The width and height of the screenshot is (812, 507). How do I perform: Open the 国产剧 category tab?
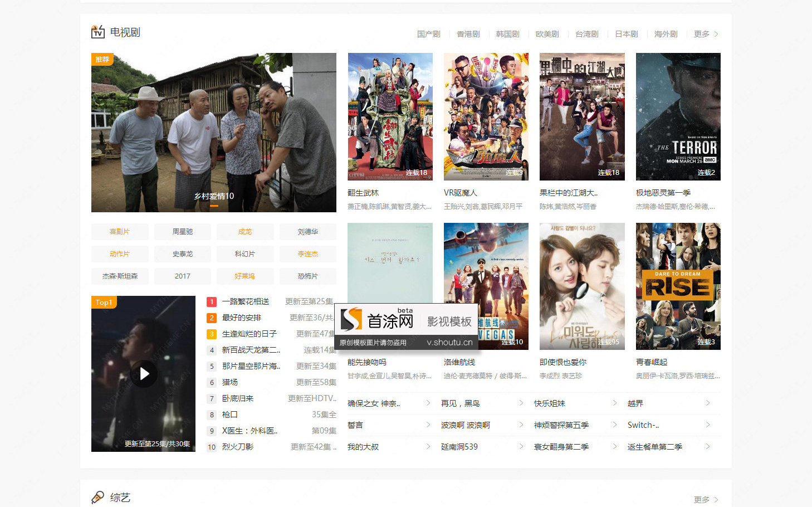(429, 34)
